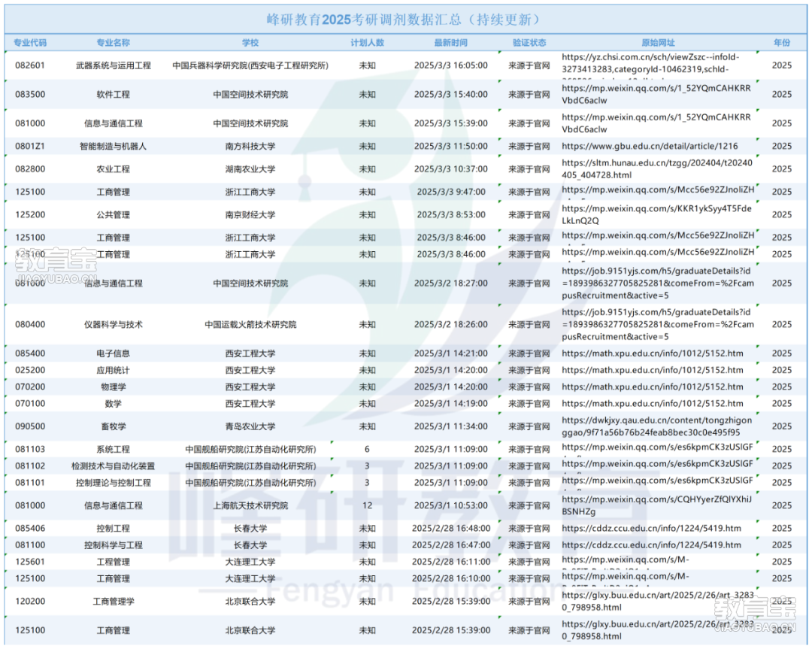The width and height of the screenshot is (812, 649).
Task: Select the time cell 2025/3/2 18:27:00
Action: click(450, 284)
